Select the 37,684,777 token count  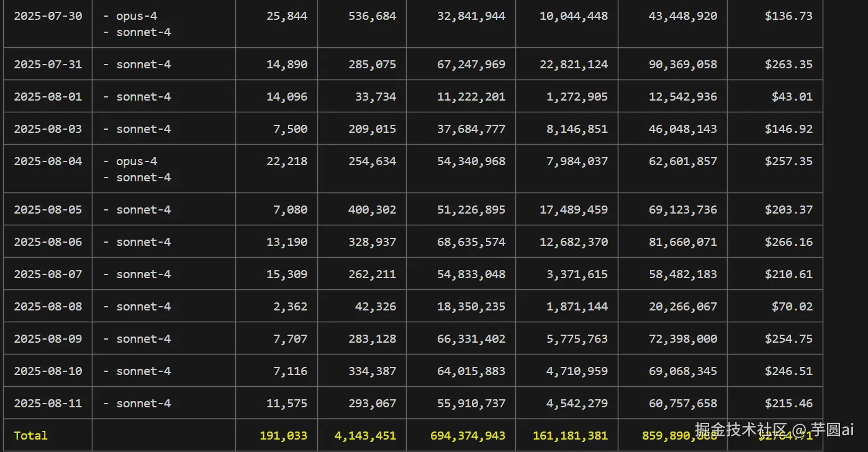point(471,129)
